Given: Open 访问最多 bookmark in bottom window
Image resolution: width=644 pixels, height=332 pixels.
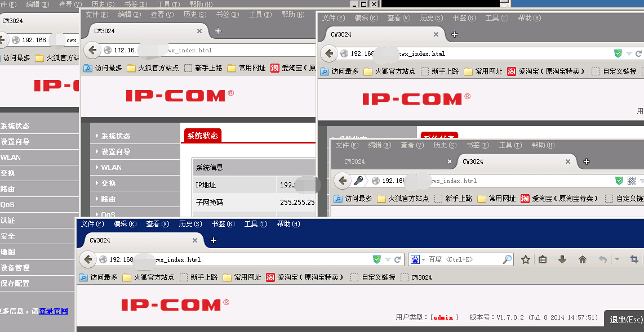Looking at the screenshot, I should 98,277.
